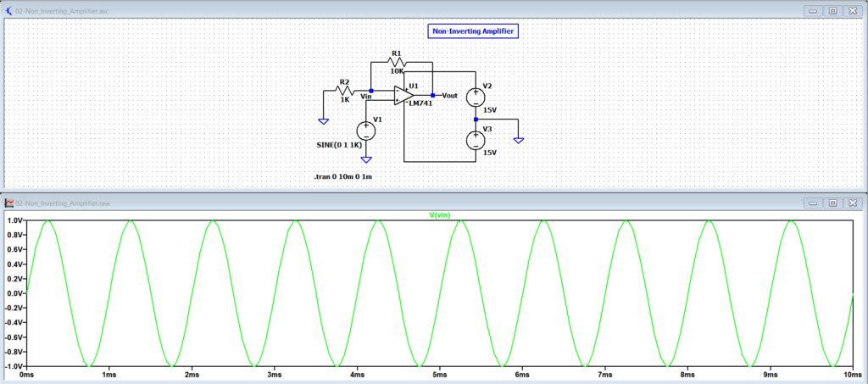Click the LM741 model name text
868x384 pixels.
click(x=421, y=103)
